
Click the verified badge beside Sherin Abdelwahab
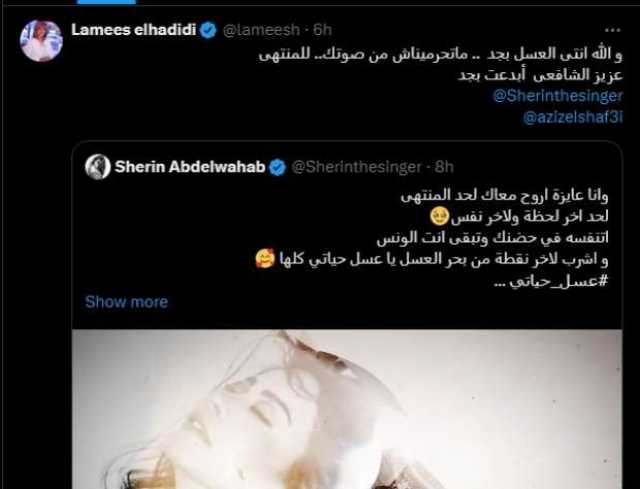(x=278, y=167)
